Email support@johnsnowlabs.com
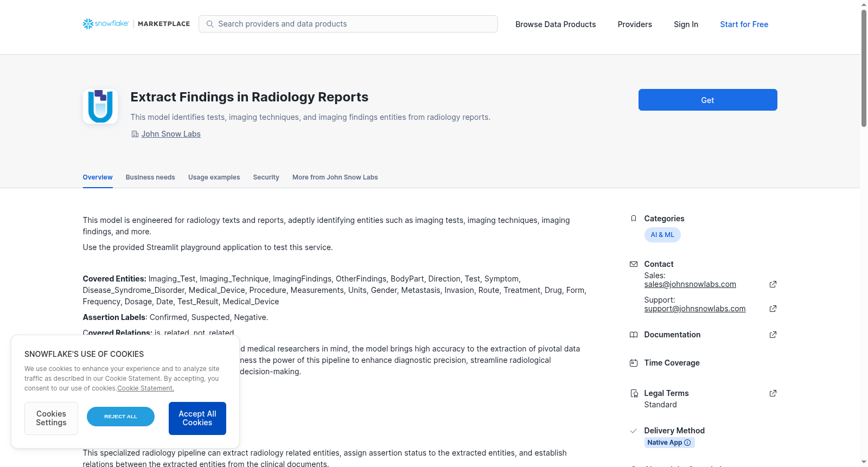The width and height of the screenshot is (868, 467). [x=695, y=309]
